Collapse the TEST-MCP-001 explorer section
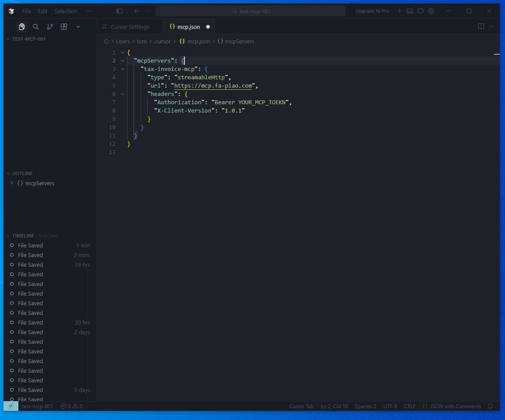 point(29,39)
